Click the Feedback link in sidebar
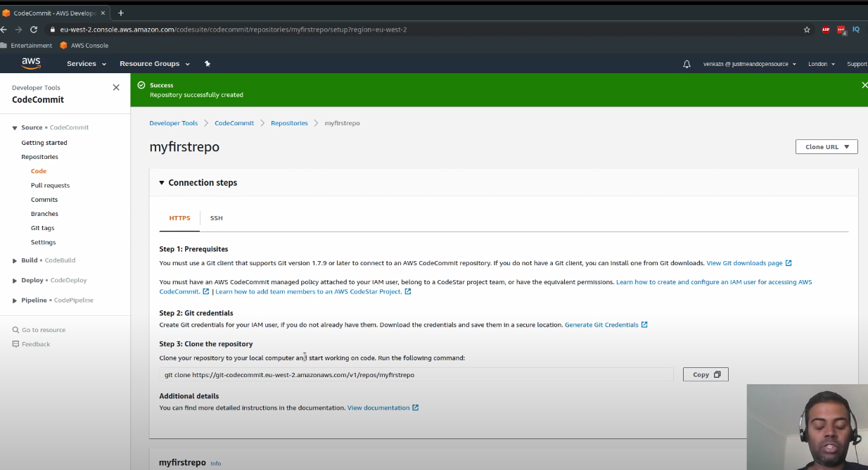This screenshot has width=868, height=470. coord(36,344)
